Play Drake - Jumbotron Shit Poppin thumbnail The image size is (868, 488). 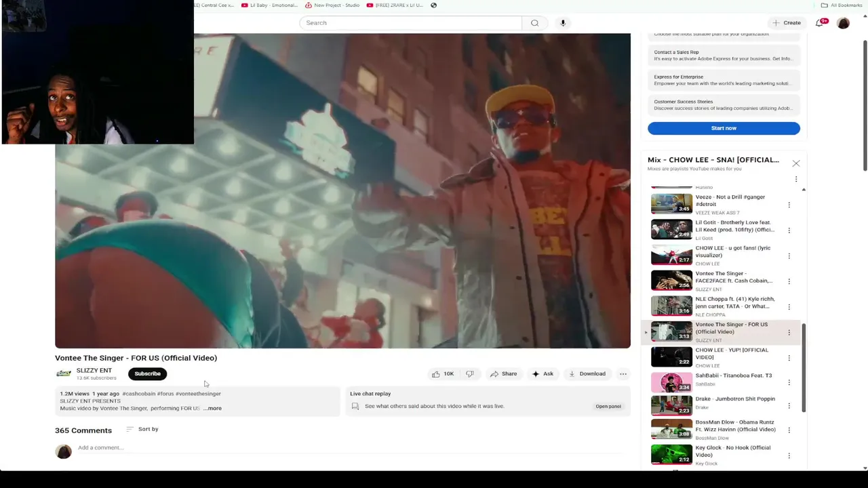(671, 405)
